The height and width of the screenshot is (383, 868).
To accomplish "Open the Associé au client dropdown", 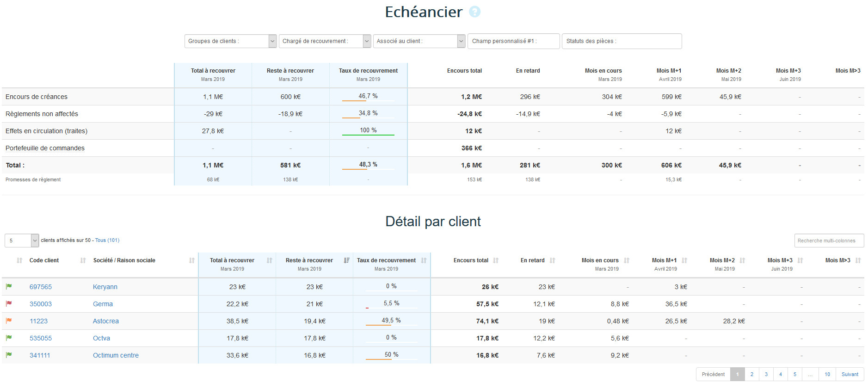I will [x=419, y=41].
